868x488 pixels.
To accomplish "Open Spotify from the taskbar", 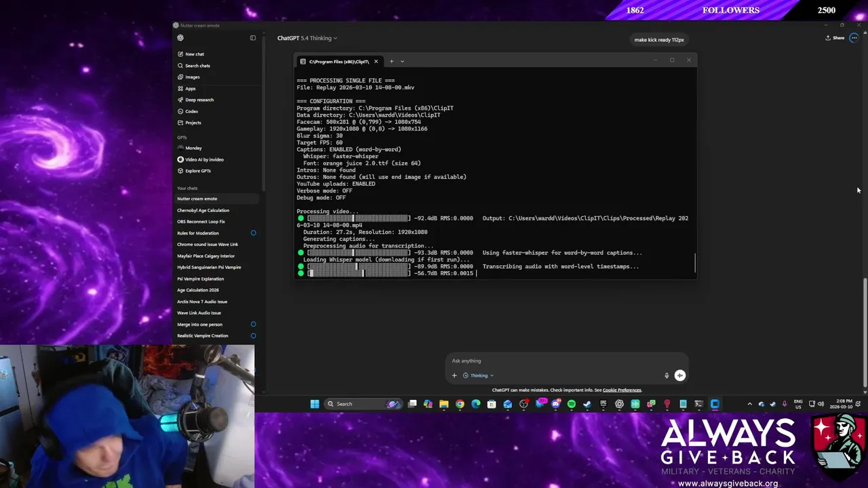I will tap(572, 404).
